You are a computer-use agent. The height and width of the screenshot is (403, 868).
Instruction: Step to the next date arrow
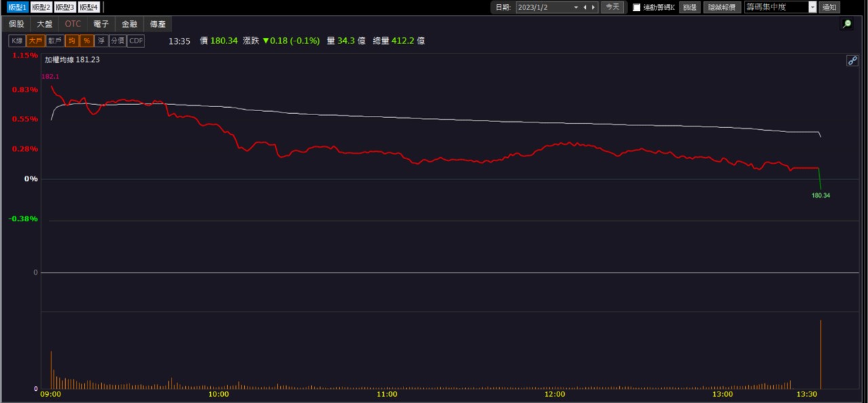point(593,7)
